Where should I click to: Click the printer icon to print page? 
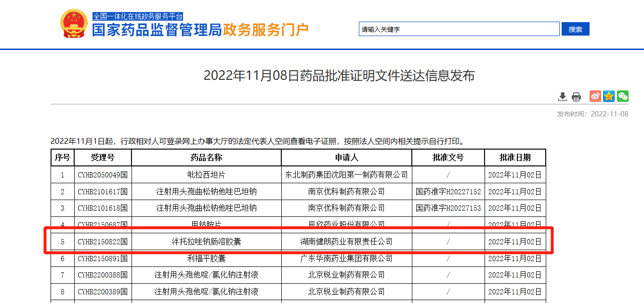pyautogui.click(x=576, y=97)
